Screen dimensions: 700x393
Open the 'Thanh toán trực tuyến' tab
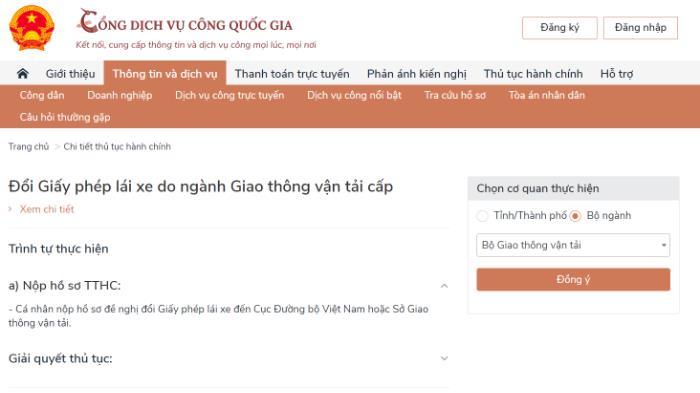click(292, 74)
